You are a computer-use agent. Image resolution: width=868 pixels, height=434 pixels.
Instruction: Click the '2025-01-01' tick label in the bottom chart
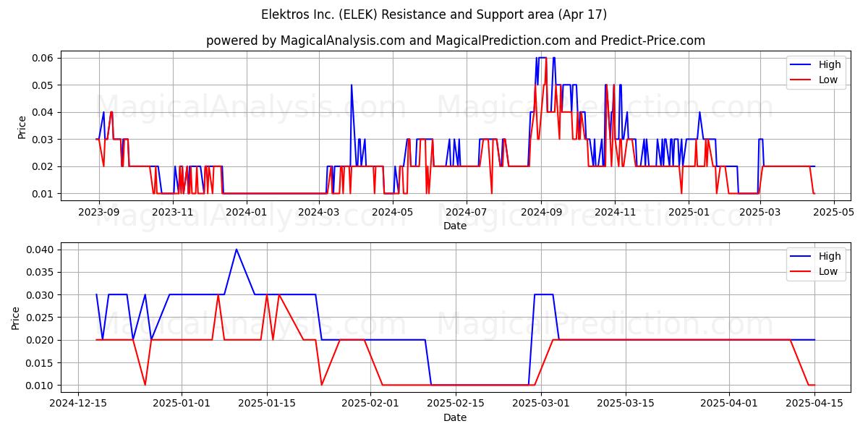coord(182,404)
